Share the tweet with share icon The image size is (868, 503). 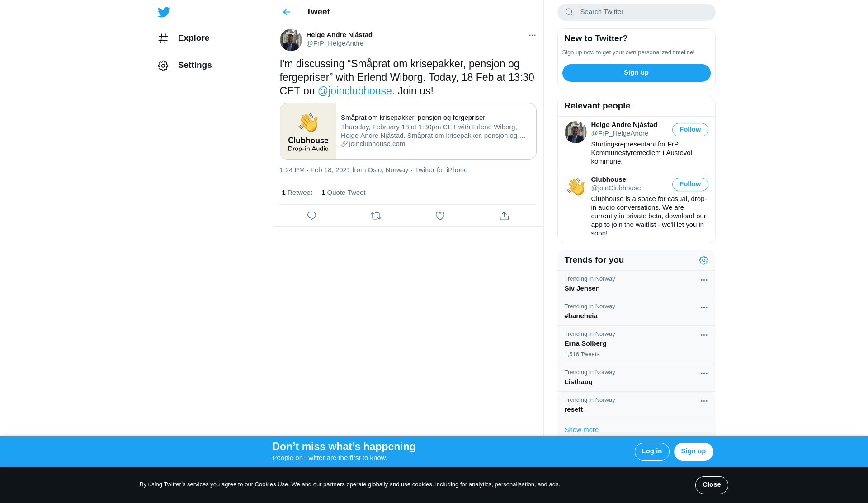[504, 216]
